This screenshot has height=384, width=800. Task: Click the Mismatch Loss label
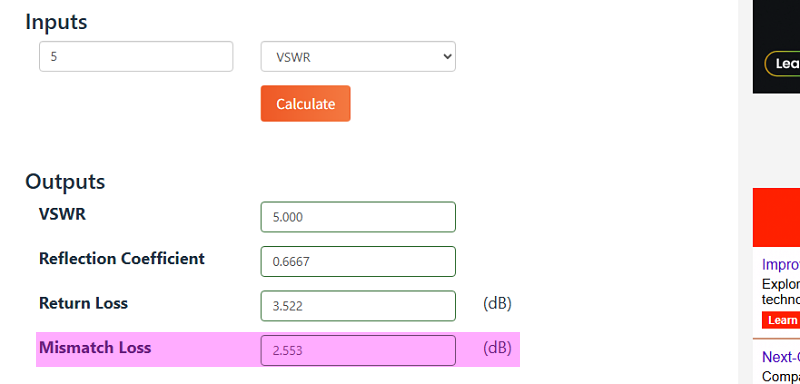click(x=95, y=348)
